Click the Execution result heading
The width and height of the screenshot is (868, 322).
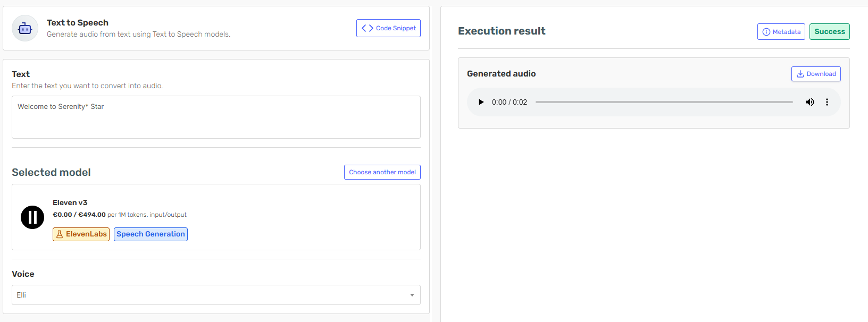pos(502,31)
